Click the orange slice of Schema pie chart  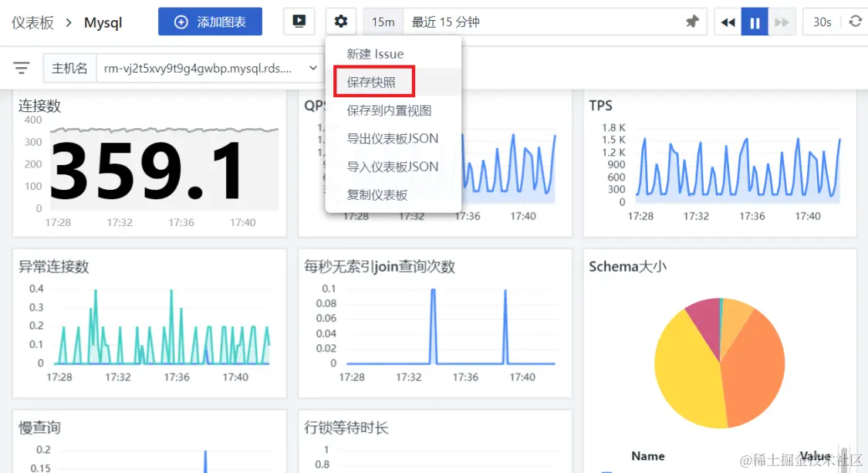[755, 366]
